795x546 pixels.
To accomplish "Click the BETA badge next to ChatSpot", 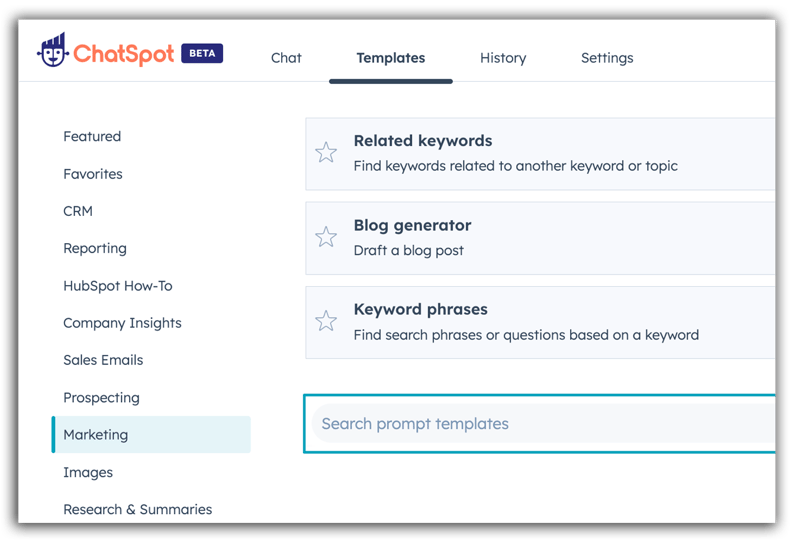I will (x=202, y=53).
